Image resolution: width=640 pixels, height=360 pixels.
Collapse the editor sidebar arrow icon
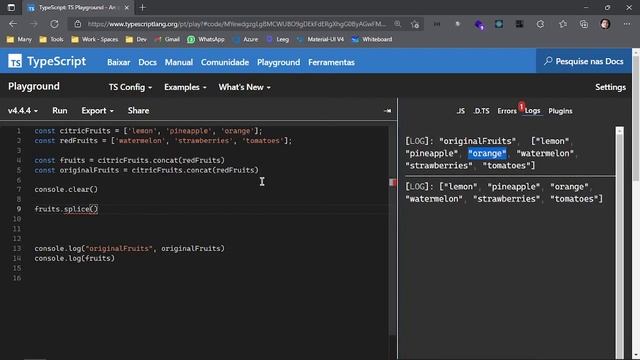(387, 111)
